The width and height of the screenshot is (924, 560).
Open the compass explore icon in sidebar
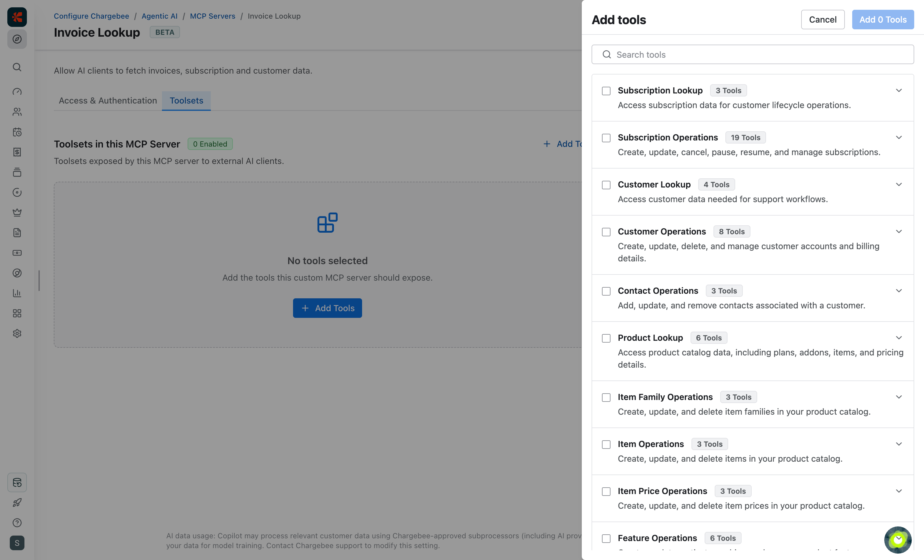coord(17,39)
